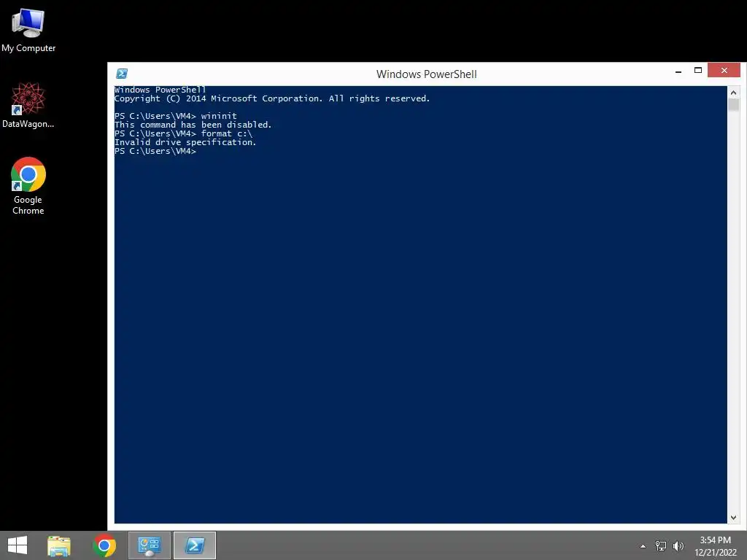Click 'This command has been disabled.' output
Viewport: 747px width, 560px height.
click(x=193, y=125)
